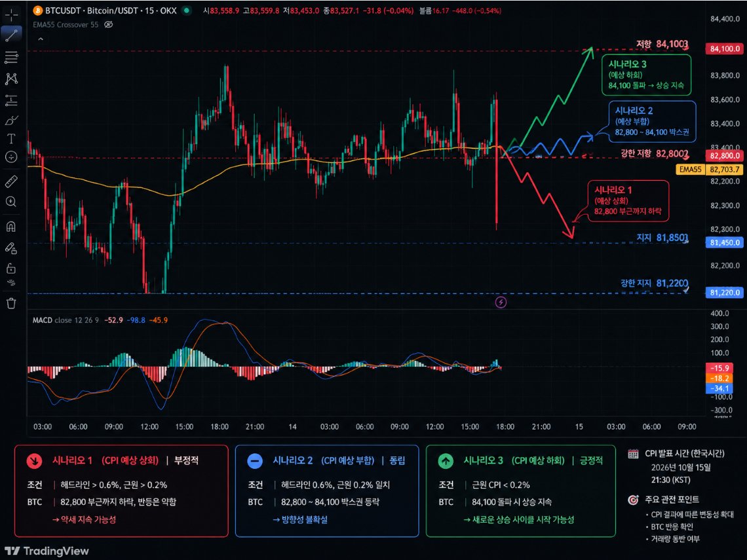Toggle stay-in-drawing-mode pencil lock
The height and width of the screenshot is (560, 747).
click(x=11, y=248)
